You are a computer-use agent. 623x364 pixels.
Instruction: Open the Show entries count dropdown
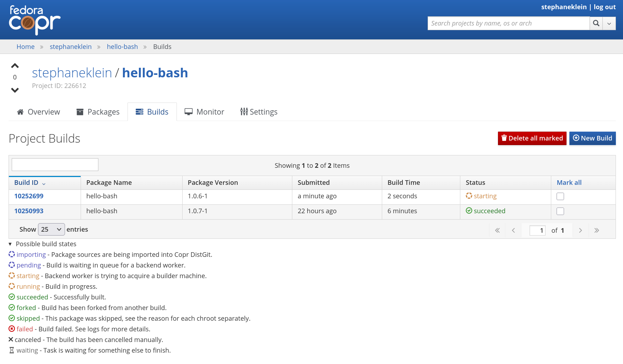click(x=52, y=230)
